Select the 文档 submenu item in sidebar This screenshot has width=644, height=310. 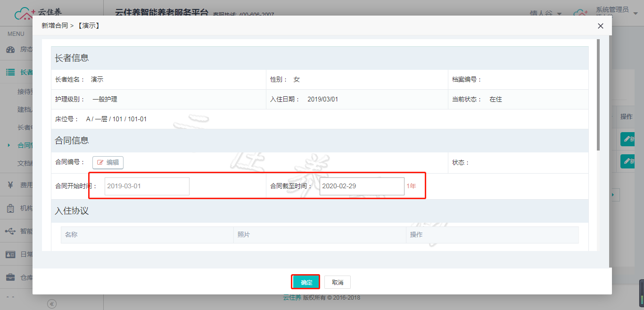click(x=25, y=163)
